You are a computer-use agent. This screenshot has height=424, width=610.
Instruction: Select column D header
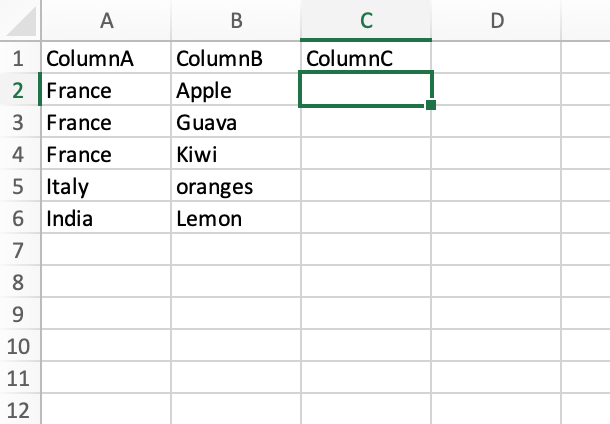tap(496, 19)
